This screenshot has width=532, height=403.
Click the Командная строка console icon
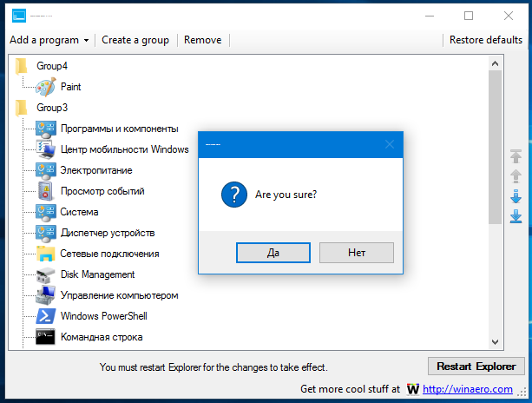click(45, 337)
